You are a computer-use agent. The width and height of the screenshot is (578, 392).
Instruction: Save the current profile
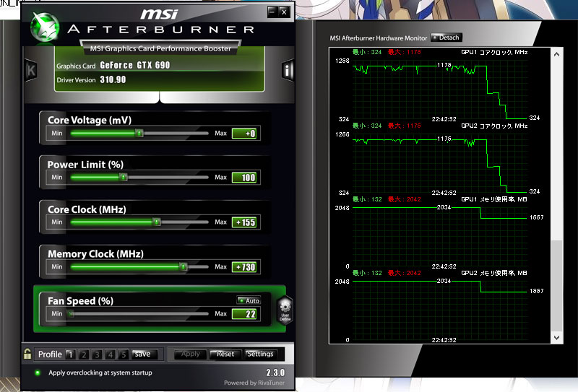pos(144,354)
